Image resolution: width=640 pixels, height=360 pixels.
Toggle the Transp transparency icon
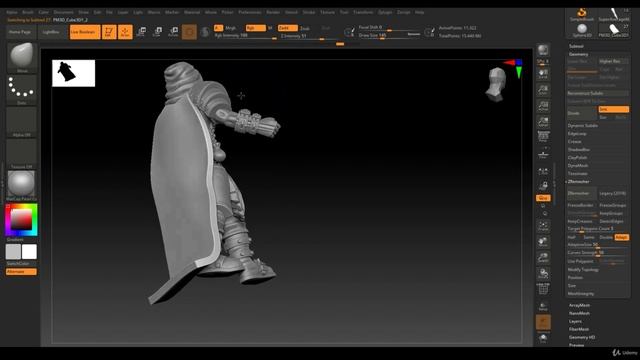pyautogui.click(x=543, y=306)
